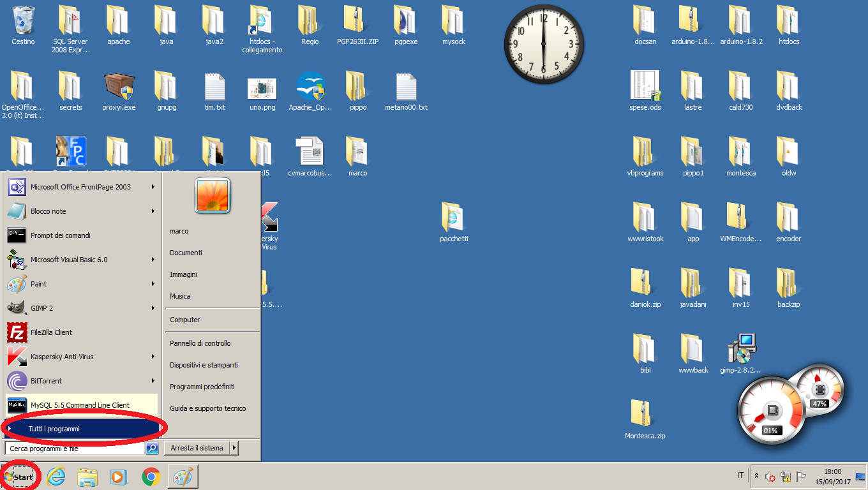The height and width of the screenshot is (490, 868).
Task: Open the FileZilla Client program
Action: point(51,332)
